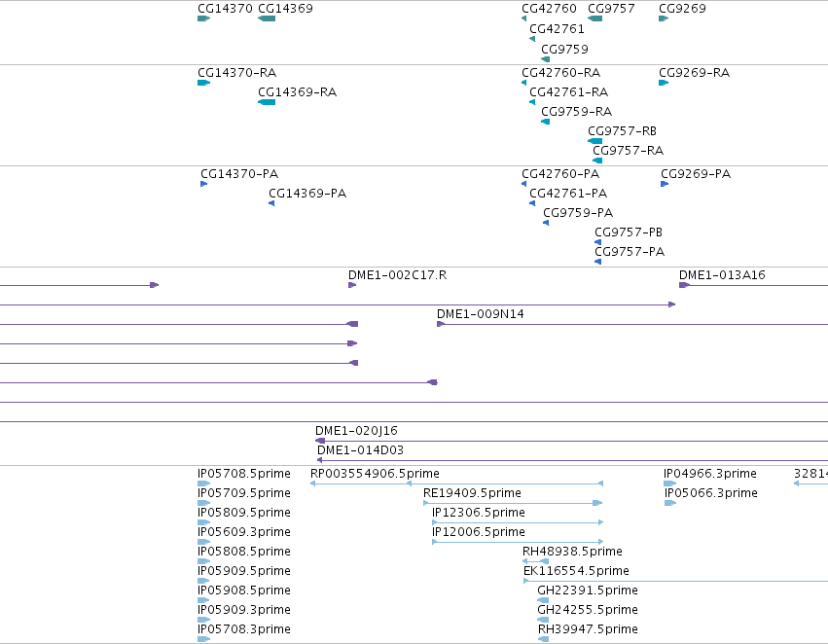Click the CG14369 gene arrow glyph
This screenshot has height=644, width=828.
tap(267, 18)
